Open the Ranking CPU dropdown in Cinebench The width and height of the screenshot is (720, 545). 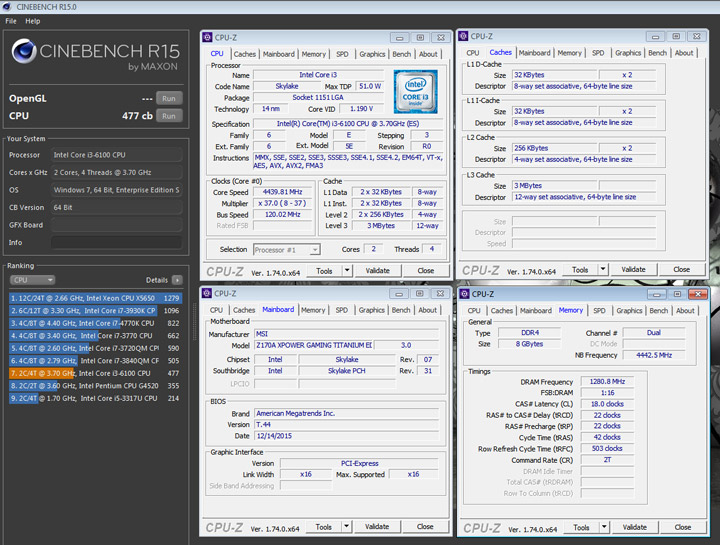(31, 280)
